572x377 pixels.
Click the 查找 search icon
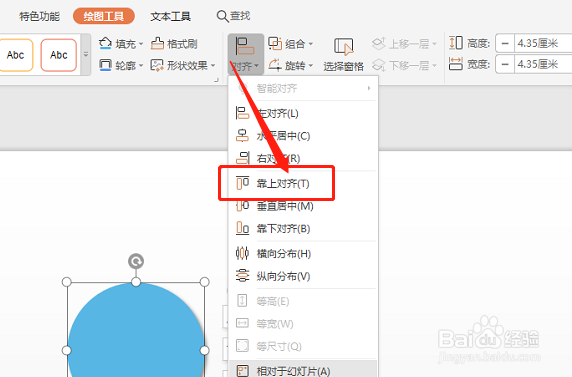coord(222,16)
